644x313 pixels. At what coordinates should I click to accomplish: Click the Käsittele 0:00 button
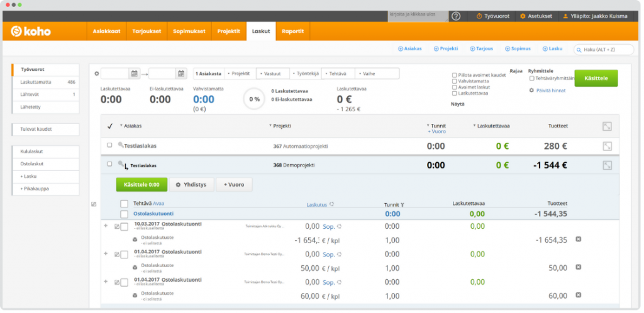[142, 185]
